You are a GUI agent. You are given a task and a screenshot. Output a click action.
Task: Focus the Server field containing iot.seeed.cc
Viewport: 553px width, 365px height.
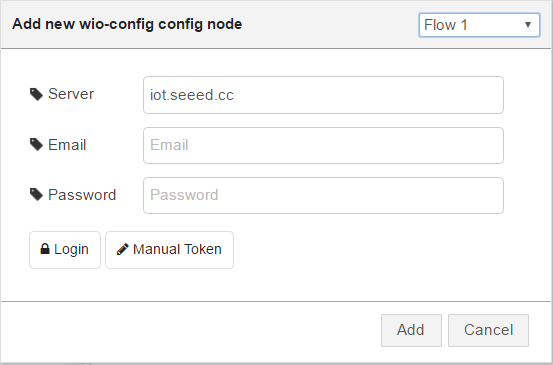323,95
